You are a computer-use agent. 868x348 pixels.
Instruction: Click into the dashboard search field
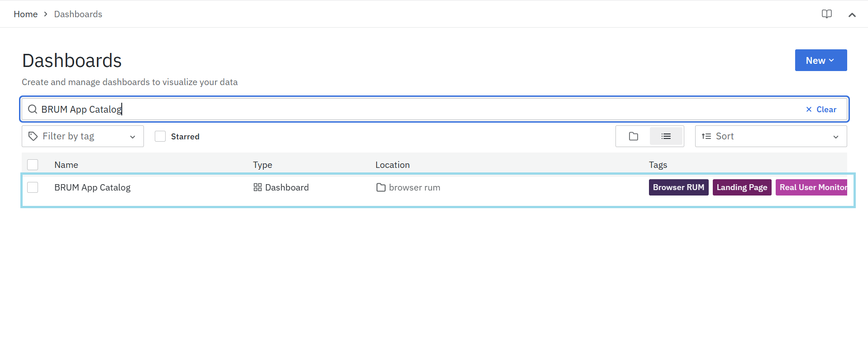point(407,110)
